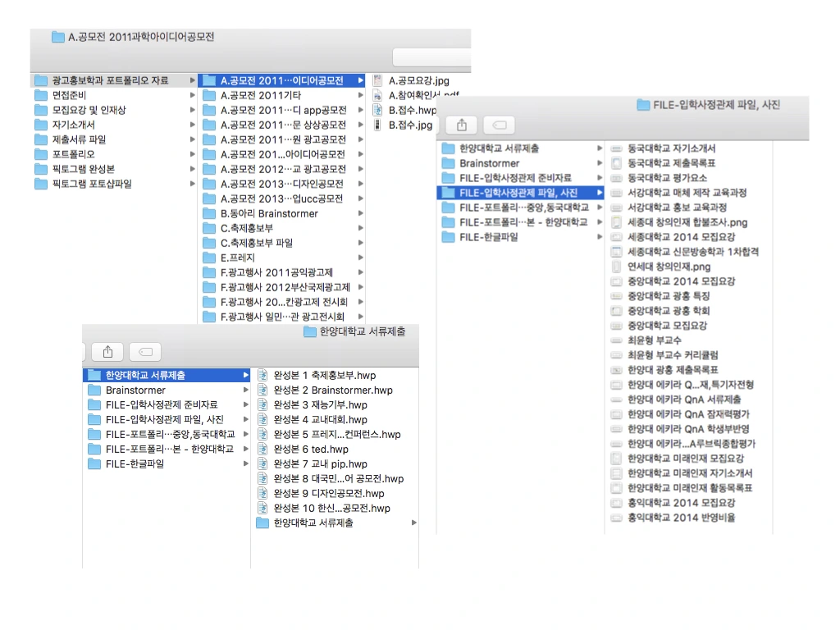840x630 pixels.
Task: Click the Edit Tags button in the bottom 한양대학교 서류제출 window toolbar
Action: 145,351
